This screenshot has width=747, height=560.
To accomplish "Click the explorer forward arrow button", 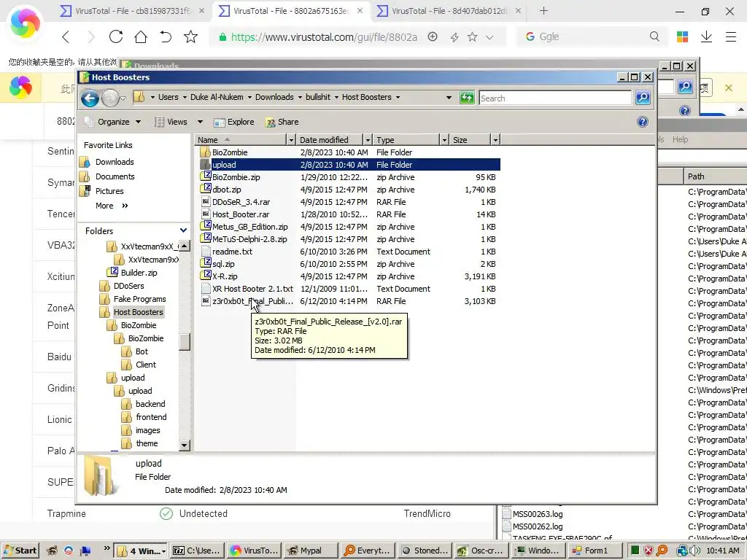I will coord(110,98).
